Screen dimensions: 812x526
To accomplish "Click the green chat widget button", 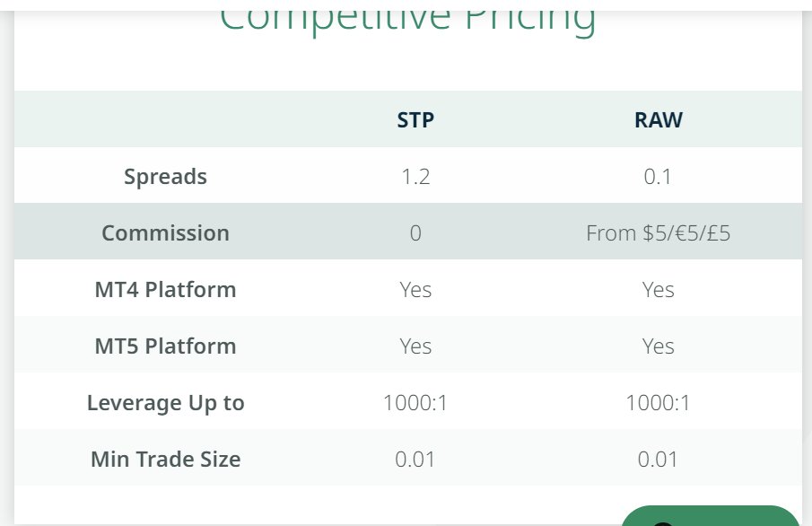I will click(x=709, y=516).
